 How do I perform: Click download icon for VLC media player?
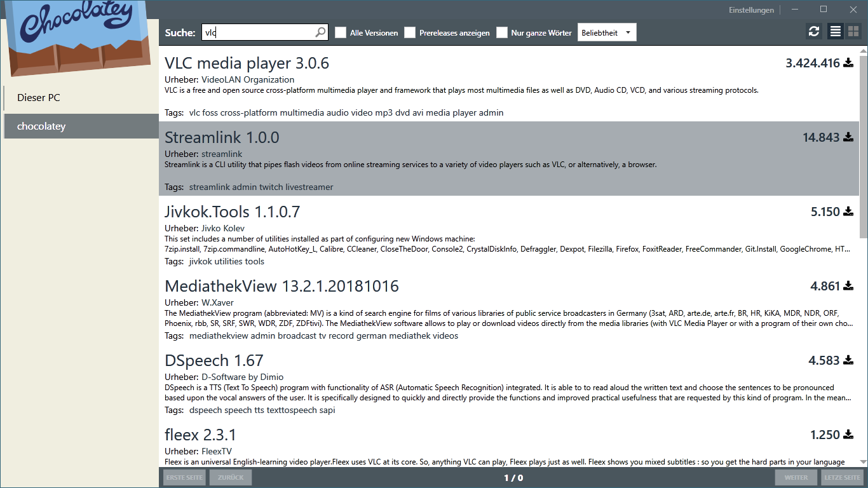[848, 63]
